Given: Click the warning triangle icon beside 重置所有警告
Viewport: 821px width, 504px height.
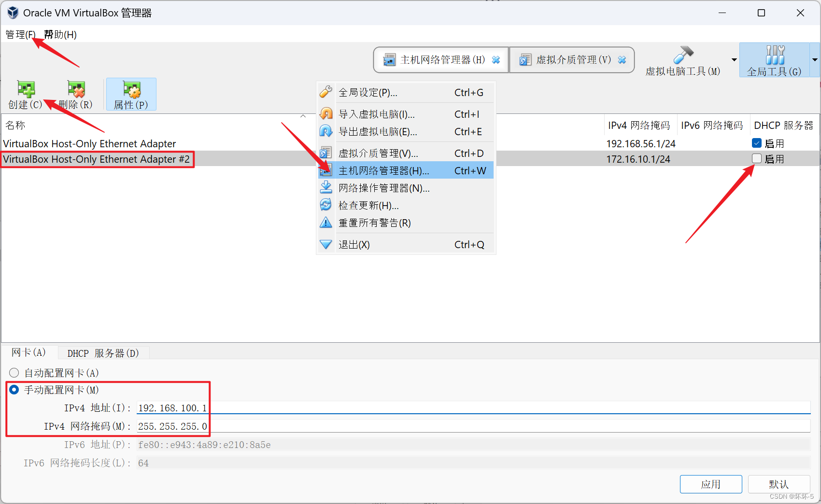Looking at the screenshot, I should pos(326,222).
